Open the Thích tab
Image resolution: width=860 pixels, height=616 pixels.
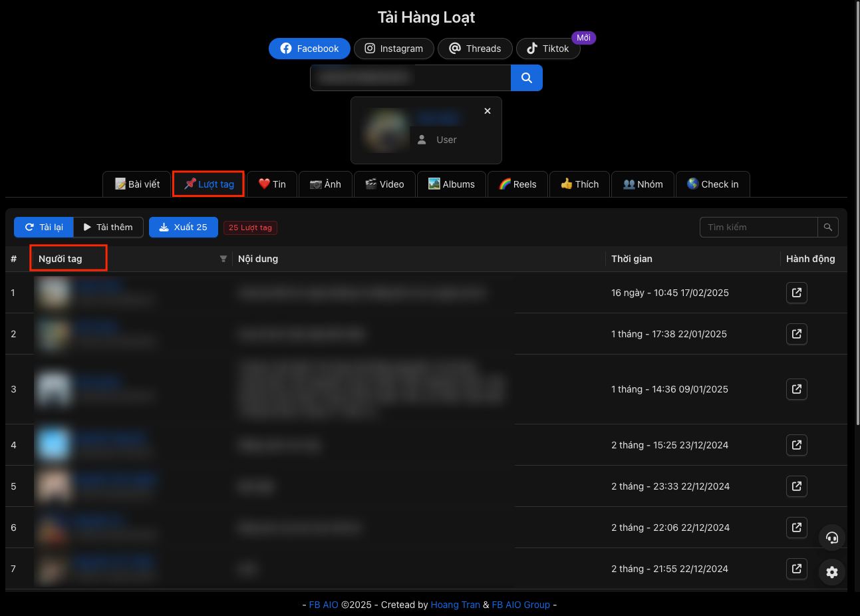tap(579, 184)
